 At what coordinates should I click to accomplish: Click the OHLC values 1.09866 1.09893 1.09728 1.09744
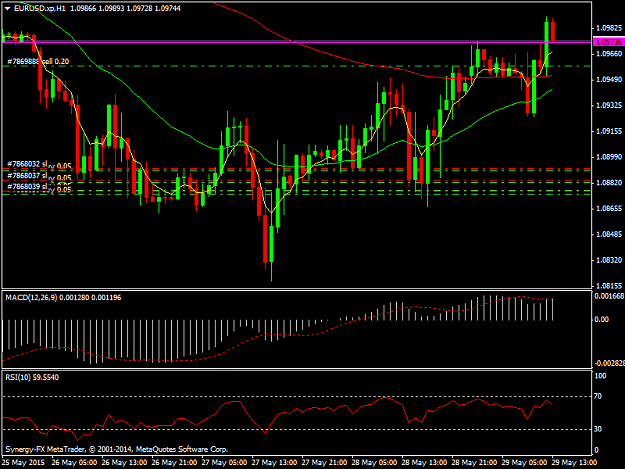125,8
